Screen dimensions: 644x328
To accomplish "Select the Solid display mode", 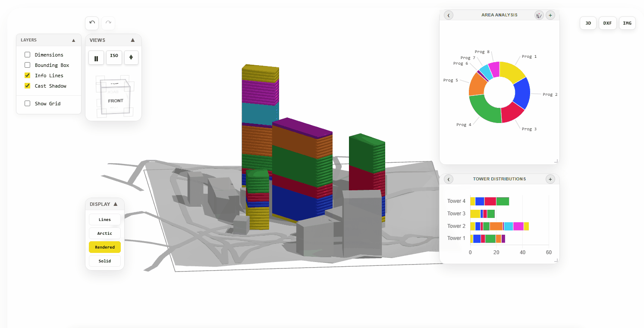I will [x=105, y=261].
